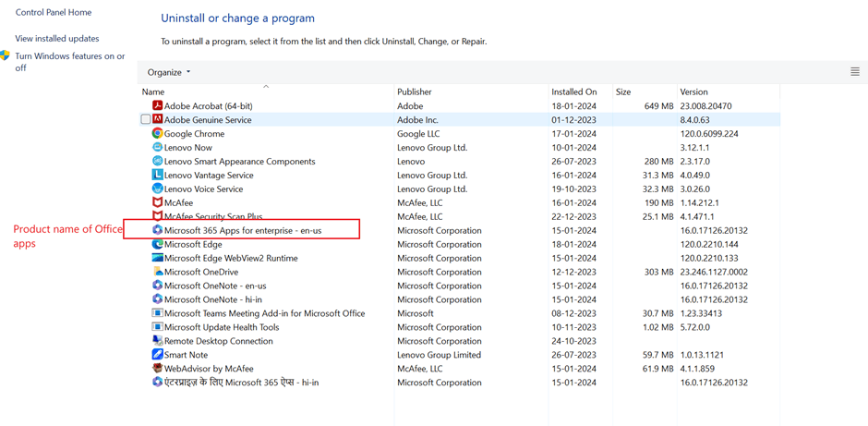
Task: Click the Hindi Microsoft 365 hi-in icon
Action: tap(157, 383)
